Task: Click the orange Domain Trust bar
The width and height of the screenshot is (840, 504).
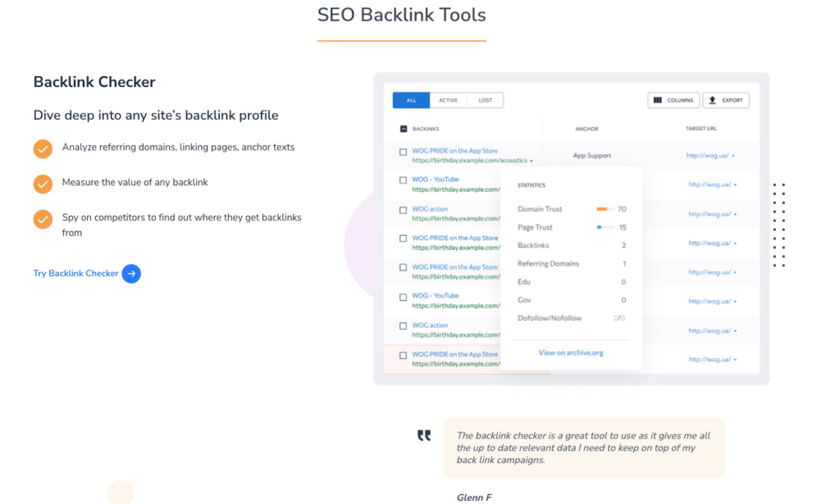Action: click(605, 210)
